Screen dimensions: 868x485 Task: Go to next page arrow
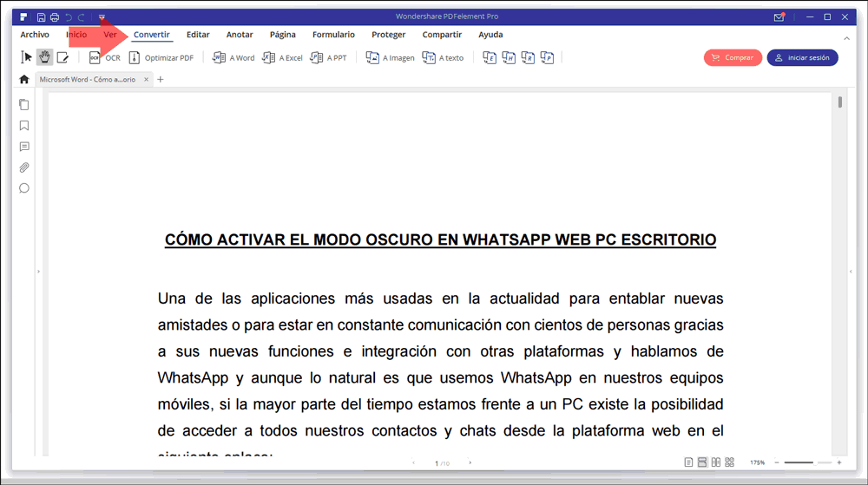470,463
